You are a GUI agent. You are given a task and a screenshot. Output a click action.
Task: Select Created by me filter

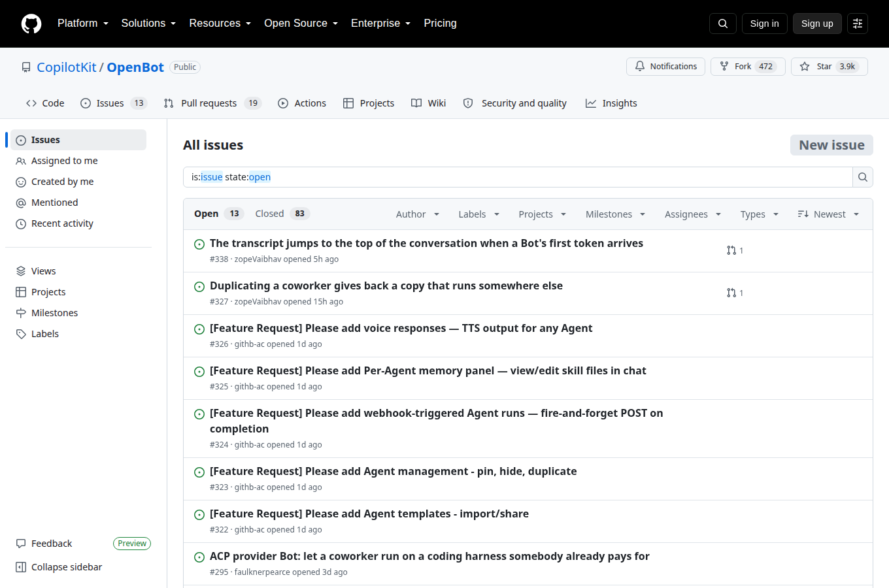coord(78,182)
